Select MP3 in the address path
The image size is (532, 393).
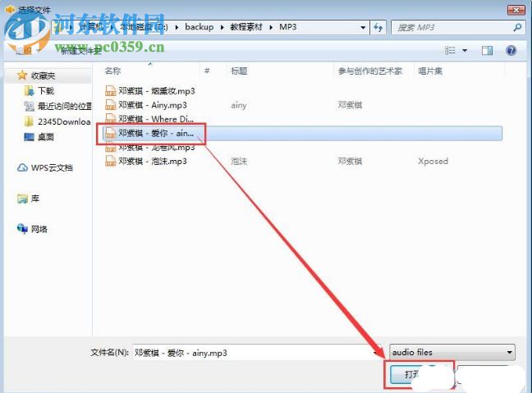(x=287, y=27)
